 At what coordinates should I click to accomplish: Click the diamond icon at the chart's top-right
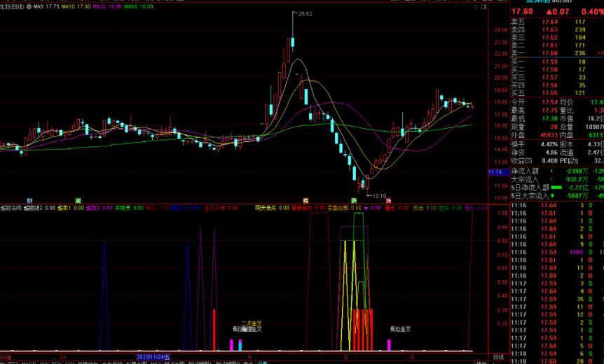[x=476, y=6]
